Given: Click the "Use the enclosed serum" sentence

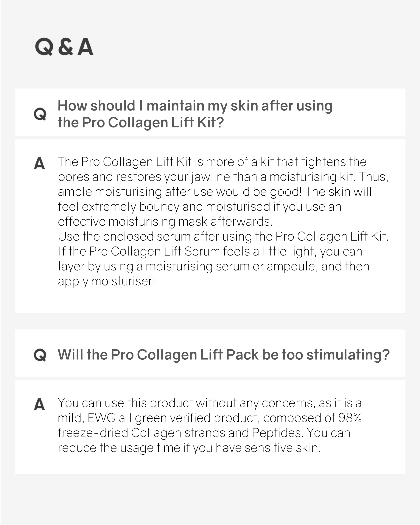Looking at the screenshot, I should pos(223,237).
